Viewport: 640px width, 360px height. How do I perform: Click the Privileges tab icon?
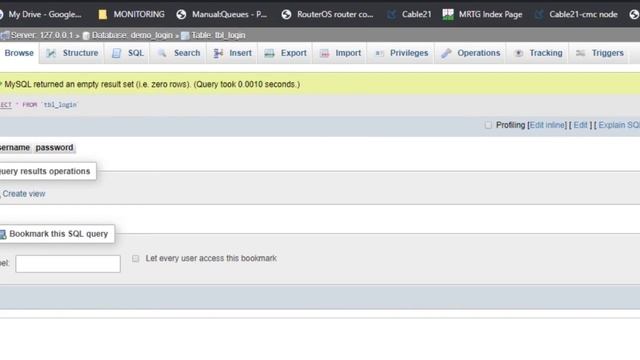379,53
